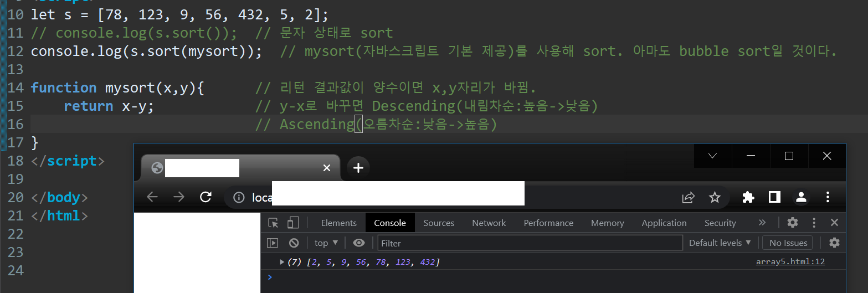
Task: Toggle the browser side panel icon
Action: 774,197
